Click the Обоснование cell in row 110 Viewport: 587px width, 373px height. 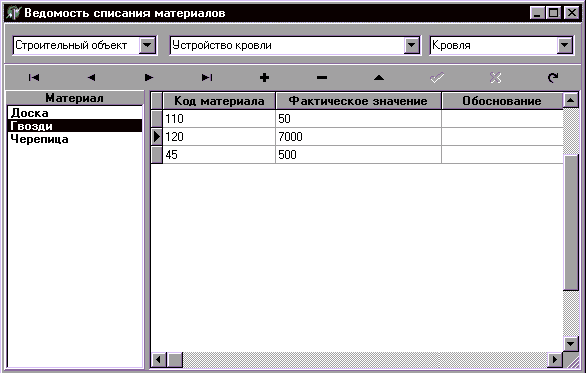tap(502, 119)
